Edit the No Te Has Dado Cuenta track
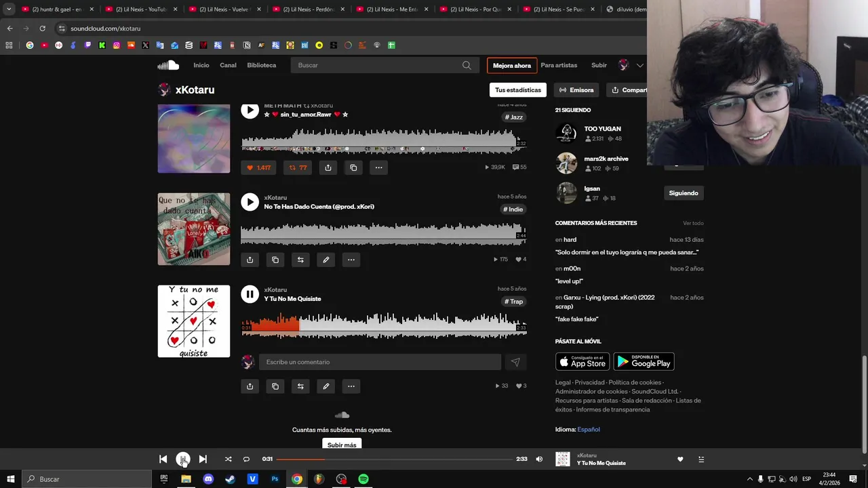The height and width of the screenshot is (488, 868). (326, 260)
